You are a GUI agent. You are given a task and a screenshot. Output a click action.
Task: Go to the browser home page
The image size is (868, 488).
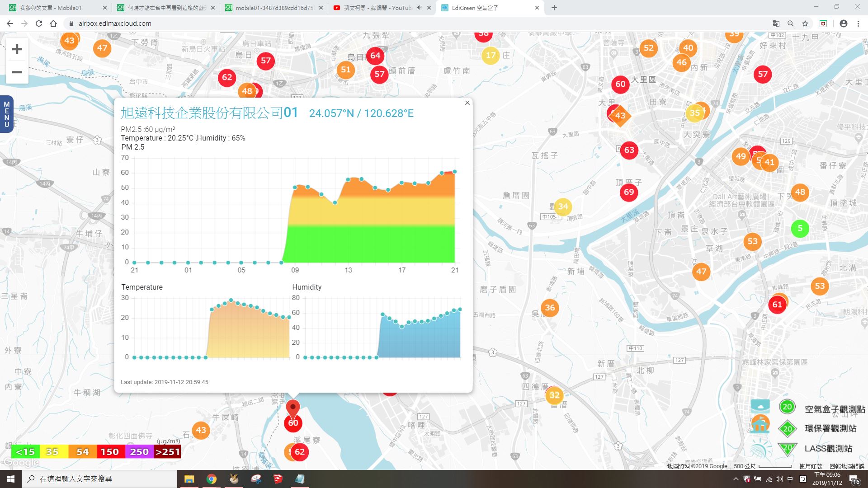point(53,23)
